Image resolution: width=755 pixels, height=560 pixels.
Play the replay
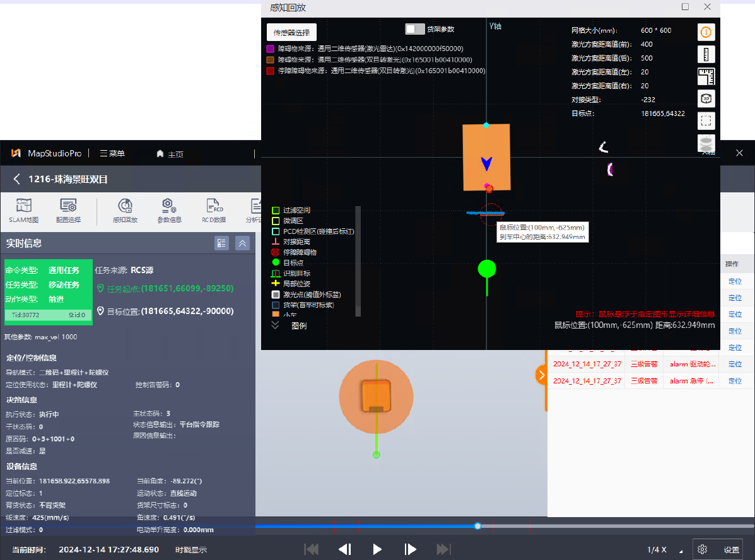click(x=377, y=549)
